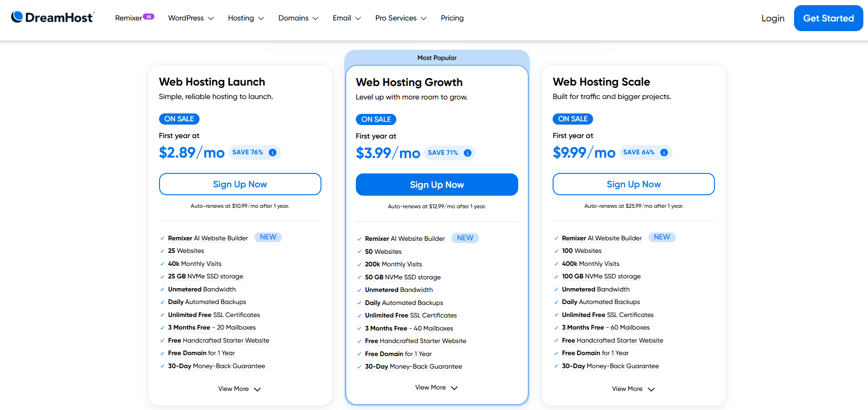Click the NEW badge in Launch plan
Image resolution: width=868 pixels, height=410 pixels.
point(268,237)
